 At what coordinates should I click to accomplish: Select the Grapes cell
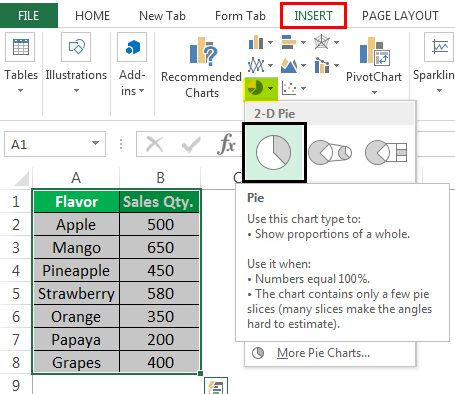[76, 362]
